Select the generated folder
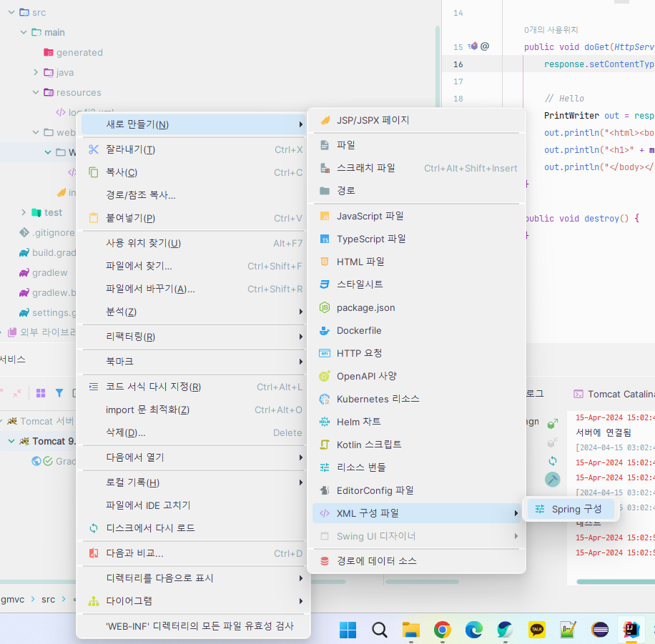655x644 pixels. (x=73, y=52)
